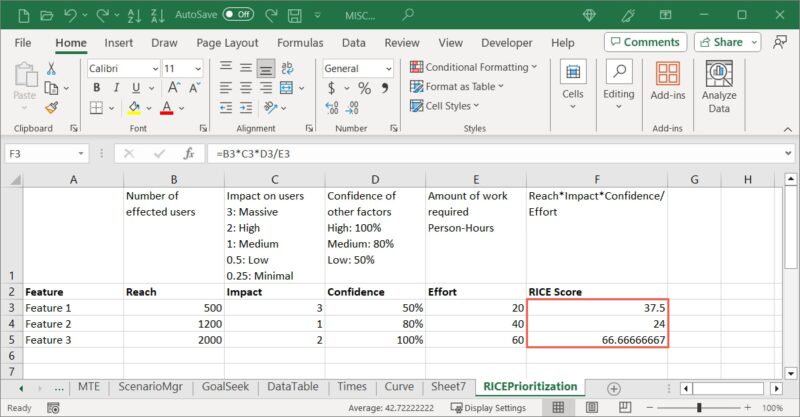The height and width of the screenshot is (417, 800).
Task: Toggle Bottom Align alignment
Action: click(x=266, y=68)
